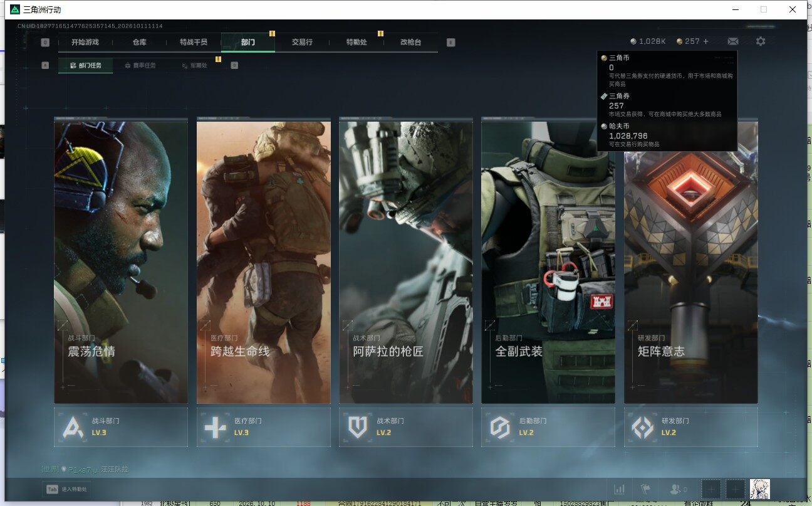Open the settings gear icon
Screen dimensions: 812x506
[x=761, y=41]
